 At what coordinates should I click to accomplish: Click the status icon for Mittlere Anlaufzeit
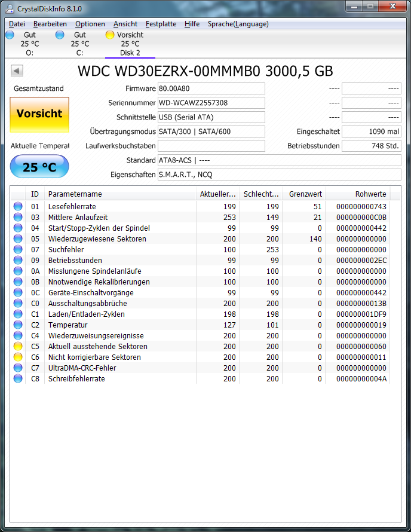click(18, 217)
